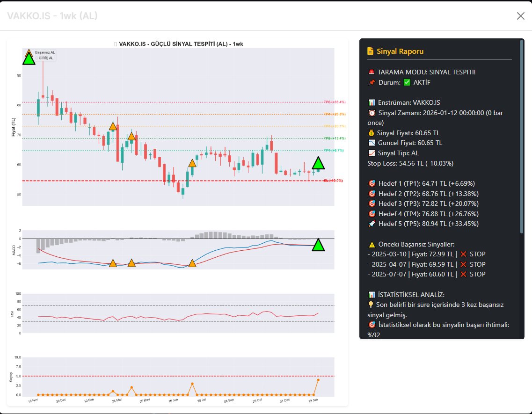The width and height of the screenshot is (532, 414).
Task: Click the 2025-07-07 Fiyat: 60.60 TL row
Action: [426, 274]
